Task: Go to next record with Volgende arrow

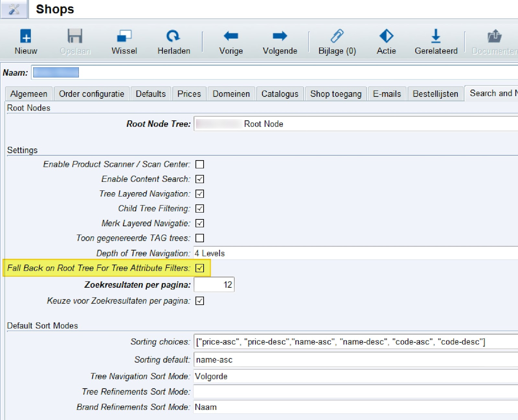Action: (x=280, y=36)
